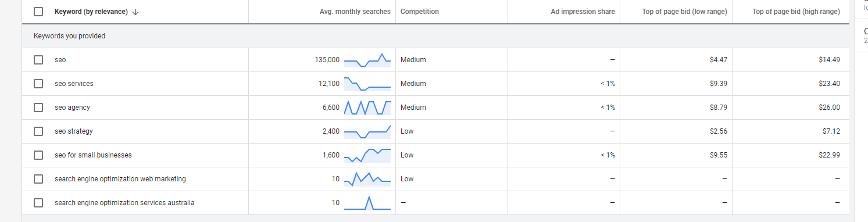Click Top of page bid (low range) header
868x222 pixels.
685,12
